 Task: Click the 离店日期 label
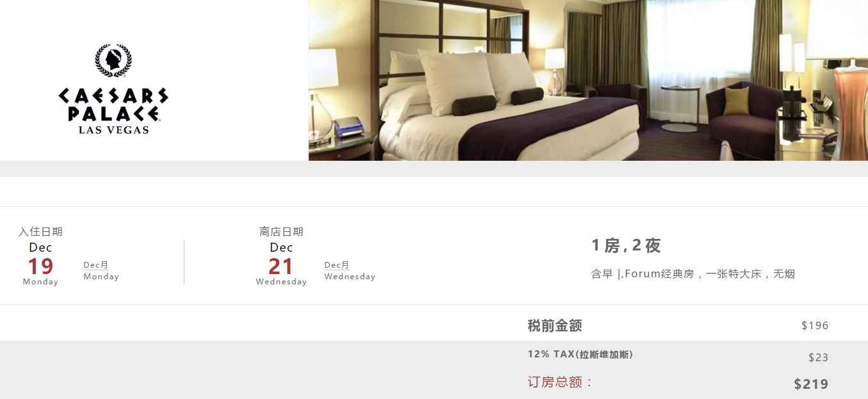(281, 232)
